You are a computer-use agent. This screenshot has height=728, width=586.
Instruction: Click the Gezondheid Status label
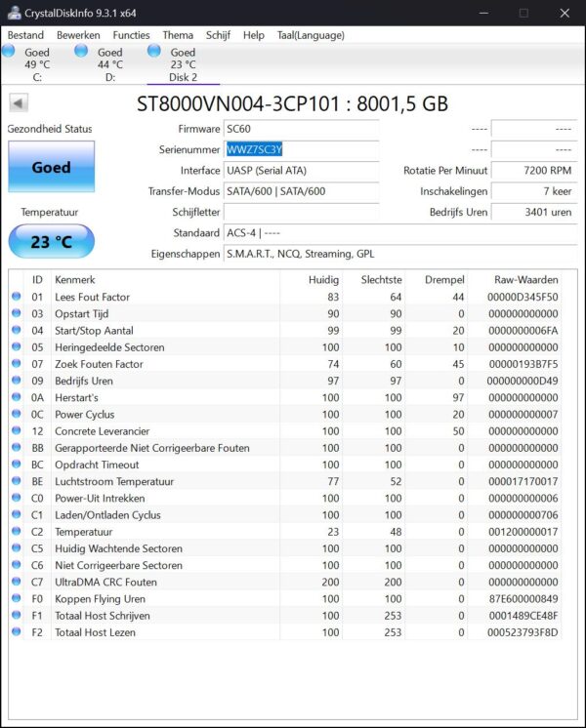click(x=50, y=129)
